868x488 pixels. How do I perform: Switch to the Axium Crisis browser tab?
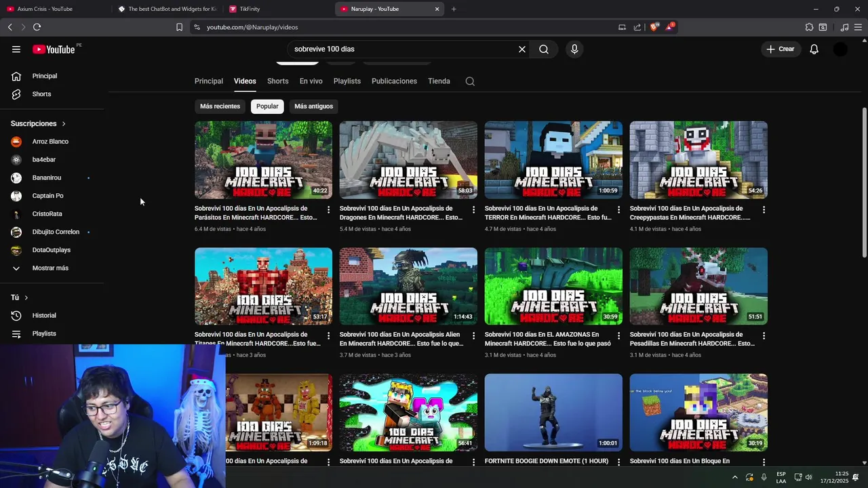pyautogui.click(x=54, y=9)
